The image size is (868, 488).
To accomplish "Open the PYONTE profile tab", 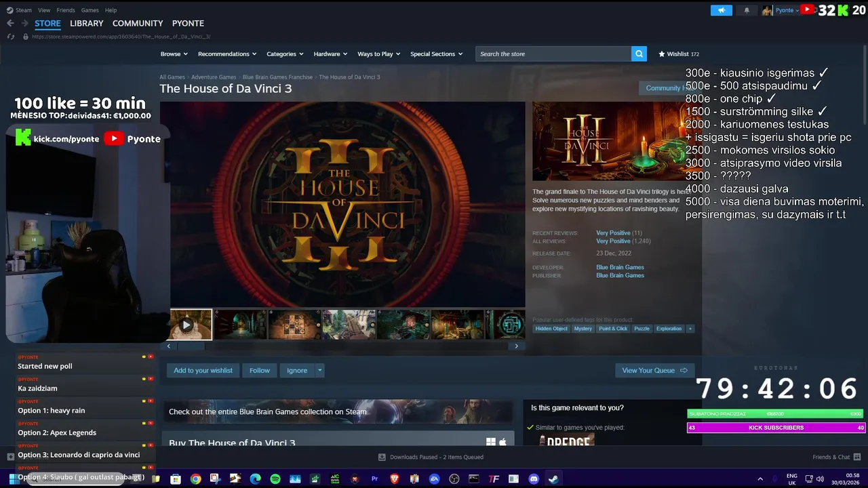I will click(x=188, y=23).
